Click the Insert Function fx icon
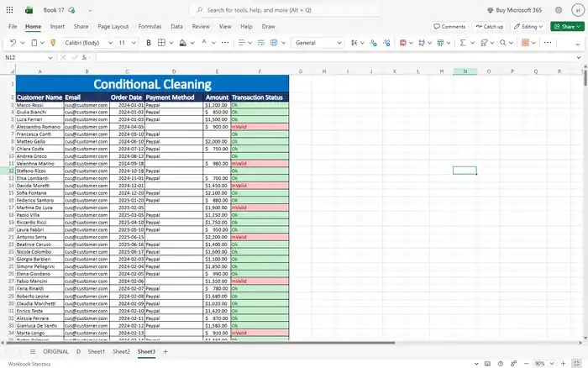Viewport: 588px width, 368px height. [x=84, y=57]
